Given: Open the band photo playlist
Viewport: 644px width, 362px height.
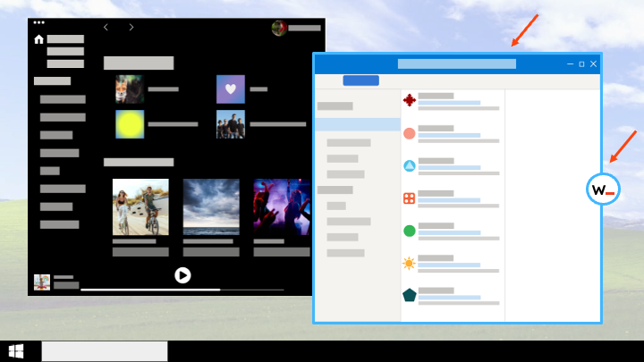Looking at the screenshot, I should [231, 124].
